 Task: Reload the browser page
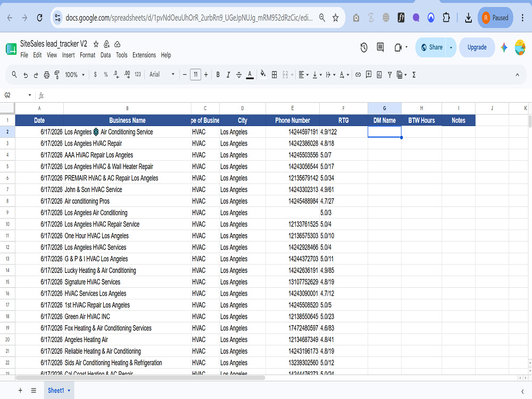[x=39, y=18]
